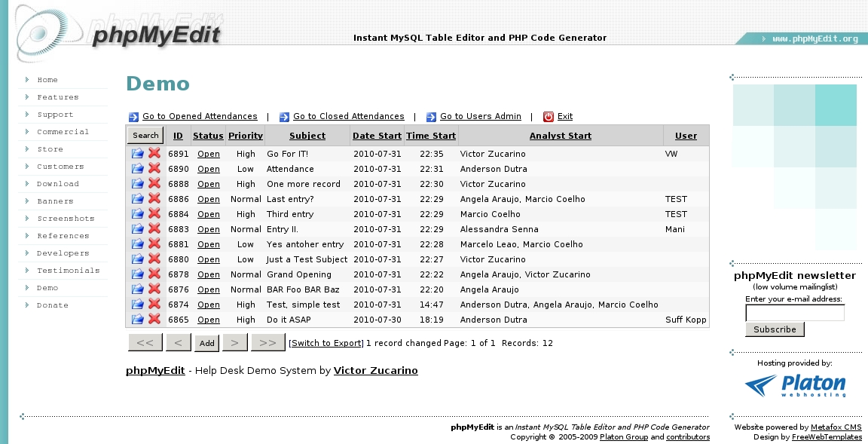
Task: Open Screenshots in the sidebar menu
Action: pyautogui.click(x=66, y=218)
